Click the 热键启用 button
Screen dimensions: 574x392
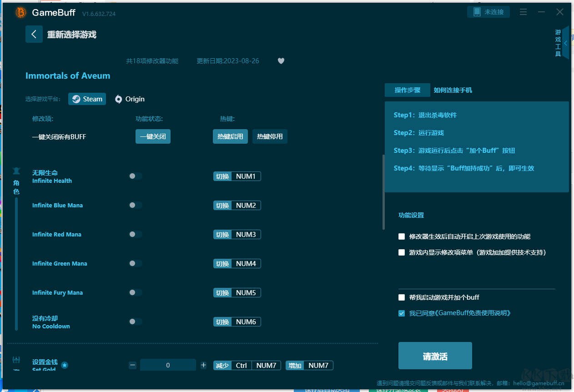(230, 136)
